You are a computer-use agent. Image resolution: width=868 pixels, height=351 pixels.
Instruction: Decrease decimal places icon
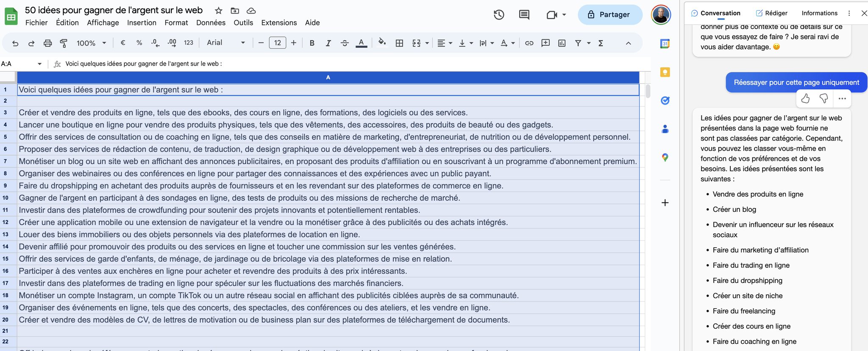click(155, 43)
